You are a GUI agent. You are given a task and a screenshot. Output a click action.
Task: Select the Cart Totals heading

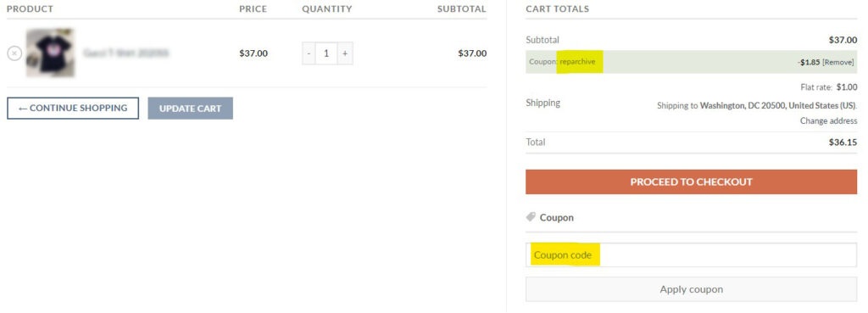(558, 8)
